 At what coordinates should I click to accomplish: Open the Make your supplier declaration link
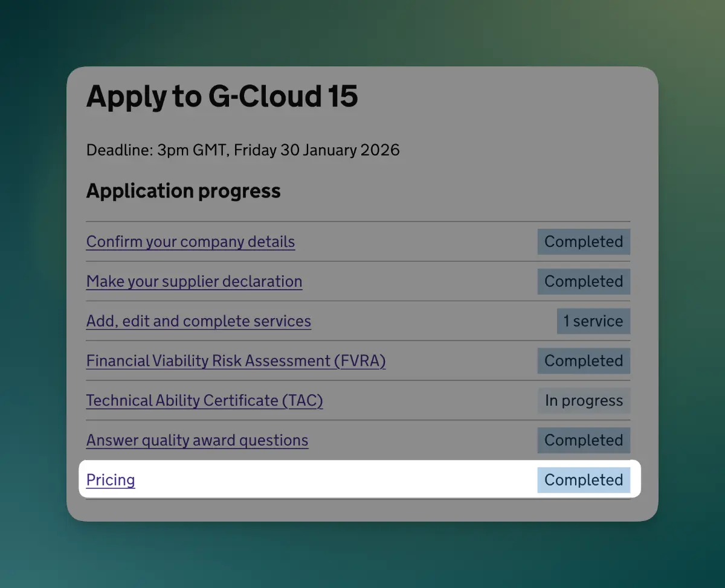(195, 281)
